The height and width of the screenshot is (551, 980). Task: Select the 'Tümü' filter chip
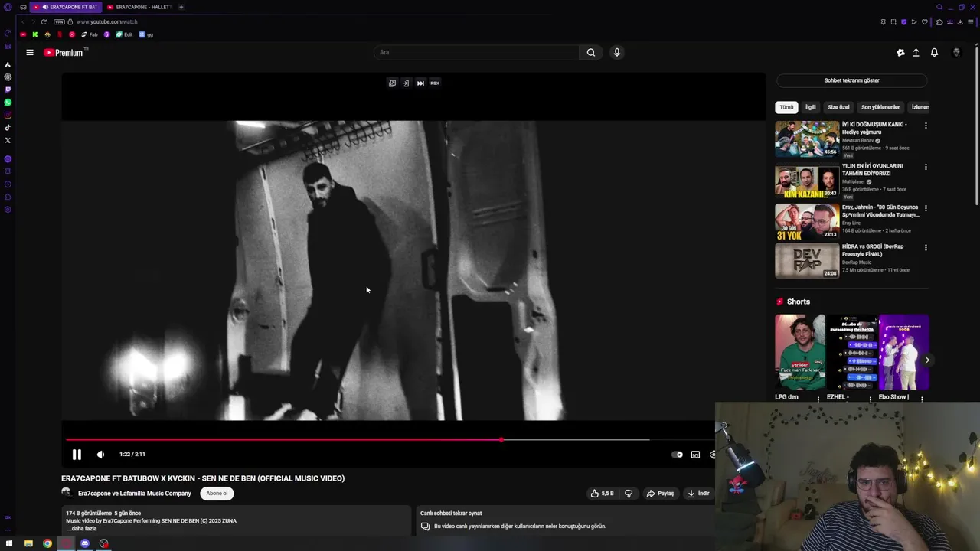click(786, 107)
